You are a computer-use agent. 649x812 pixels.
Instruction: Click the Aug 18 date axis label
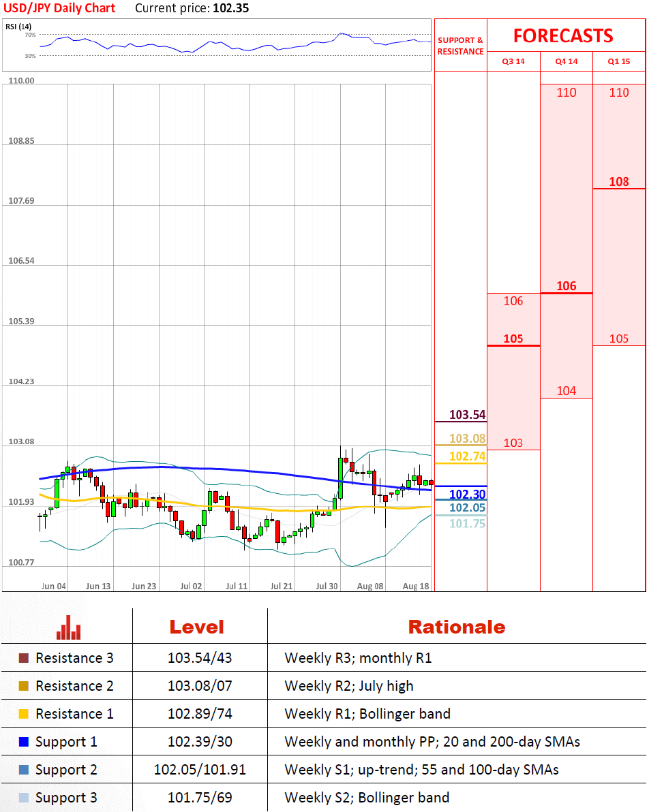[416, 587]
